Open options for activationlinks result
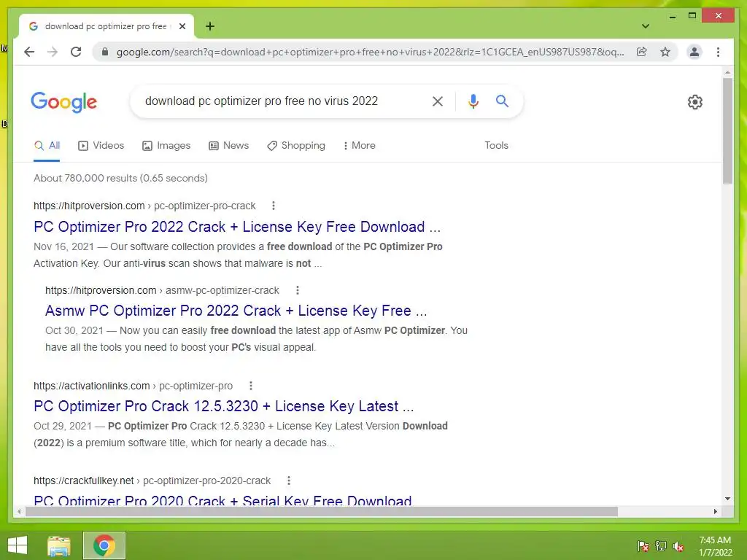Viewport: 747px width, 560px height. tap(251, 386)
